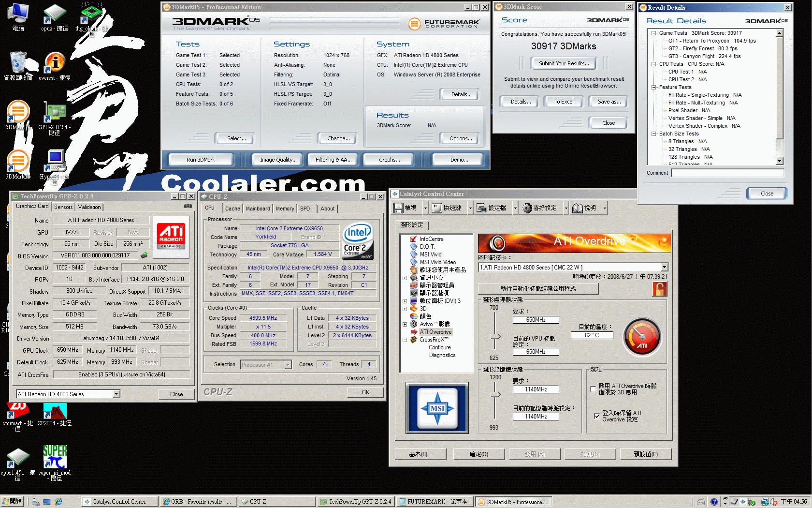Open the Processor #1 selection dropdown in CPU-Z

click(x=288, y=365)
